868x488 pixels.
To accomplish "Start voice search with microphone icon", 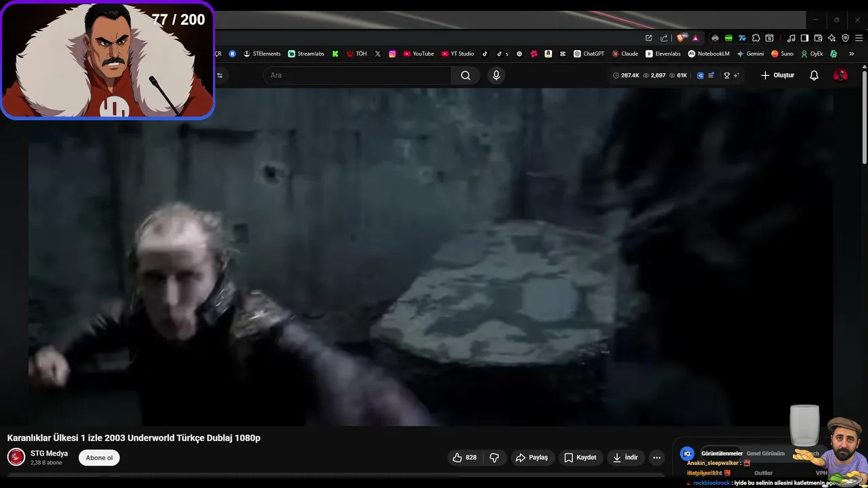I will coord(496,75).
